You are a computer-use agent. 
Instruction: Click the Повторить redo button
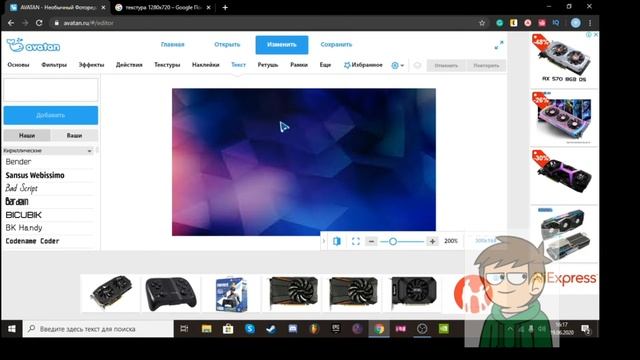pos(486,66)
